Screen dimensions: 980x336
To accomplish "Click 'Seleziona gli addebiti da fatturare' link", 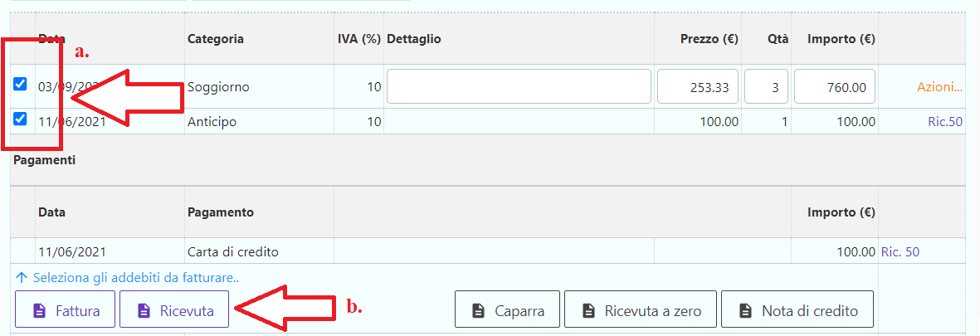I will (x=127, y=277).
